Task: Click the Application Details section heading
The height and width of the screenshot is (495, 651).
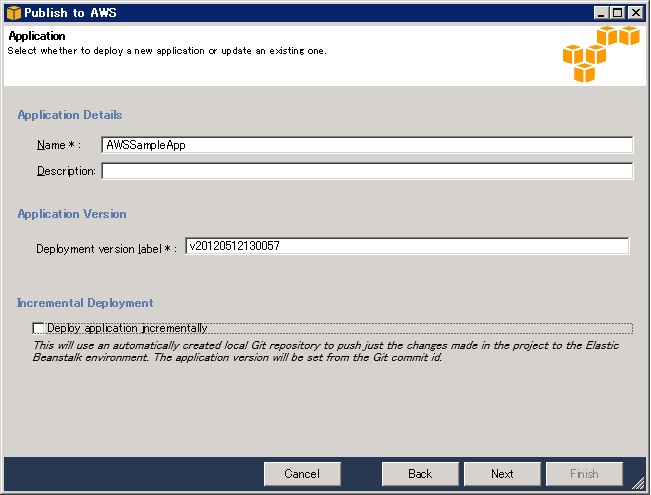Action: (70, 115)
